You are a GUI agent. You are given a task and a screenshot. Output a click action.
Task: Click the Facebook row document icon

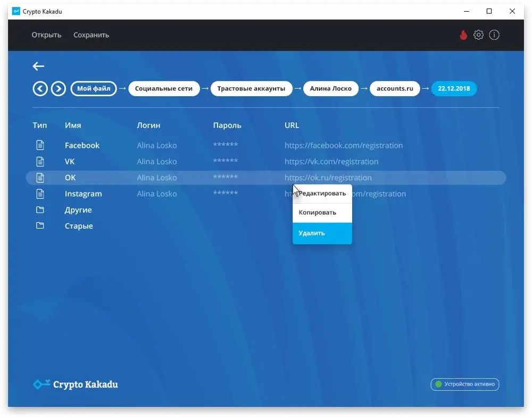tap(40, 145)
